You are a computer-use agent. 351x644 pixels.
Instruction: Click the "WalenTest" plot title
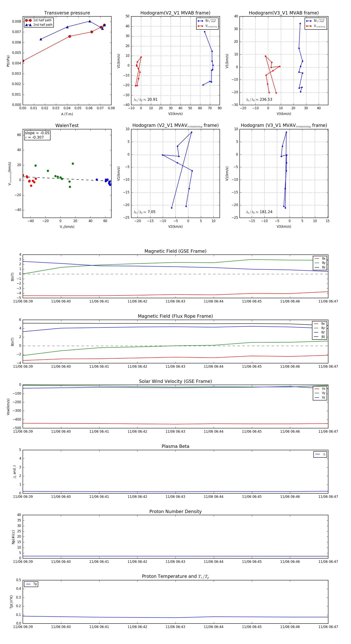[x=67, y=125]
